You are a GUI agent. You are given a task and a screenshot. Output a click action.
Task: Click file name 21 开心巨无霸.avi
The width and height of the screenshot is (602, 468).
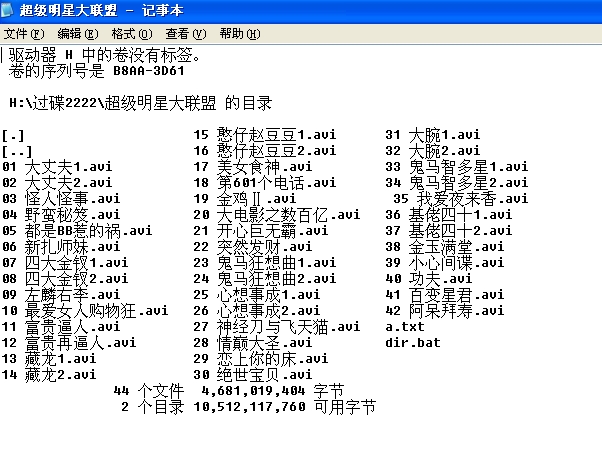pos(261,231)
